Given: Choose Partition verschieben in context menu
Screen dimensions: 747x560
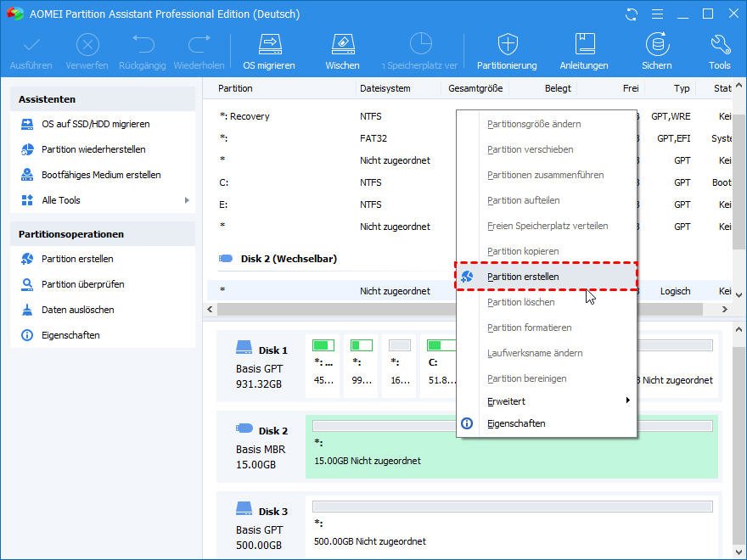Looking at the screenshot, I should coord(547,149).
